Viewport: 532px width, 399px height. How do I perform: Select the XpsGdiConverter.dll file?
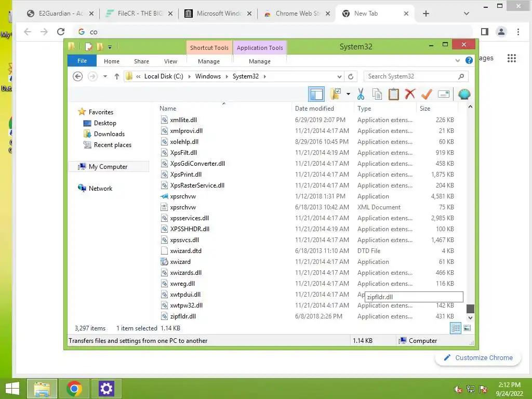[197, 164]
